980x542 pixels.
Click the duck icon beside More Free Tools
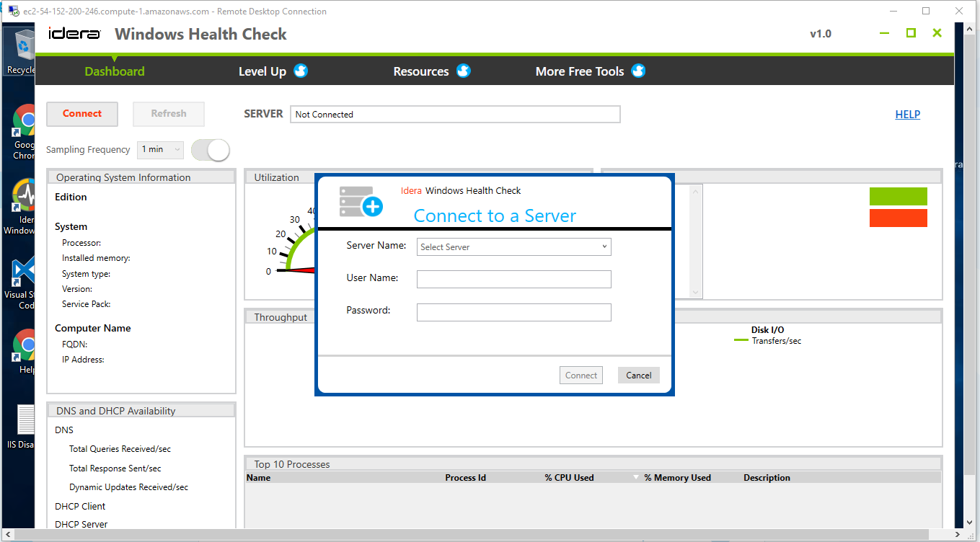[x=638, y=71]
